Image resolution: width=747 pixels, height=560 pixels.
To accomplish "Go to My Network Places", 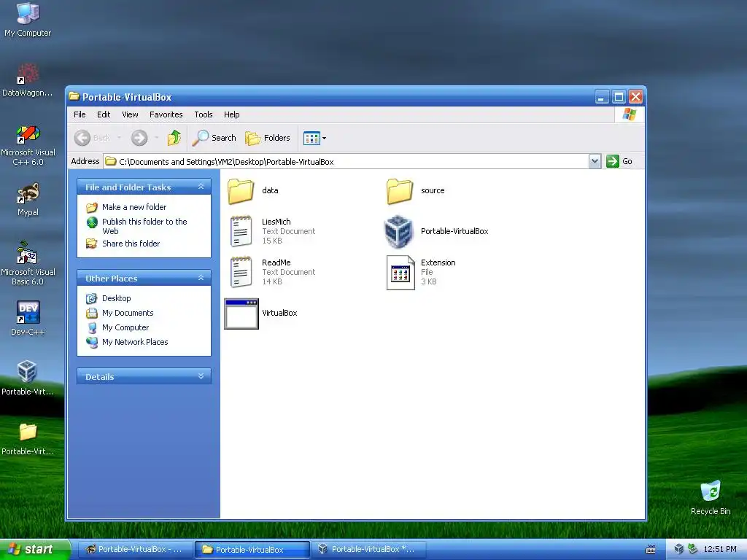I will click(x=134, y=342).
